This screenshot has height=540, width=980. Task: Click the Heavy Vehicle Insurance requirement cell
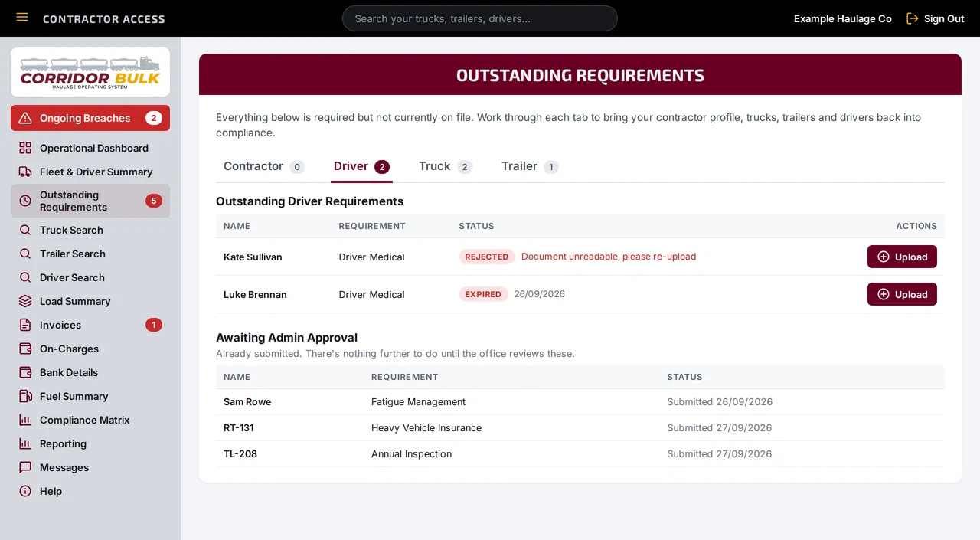coord(426,427)
